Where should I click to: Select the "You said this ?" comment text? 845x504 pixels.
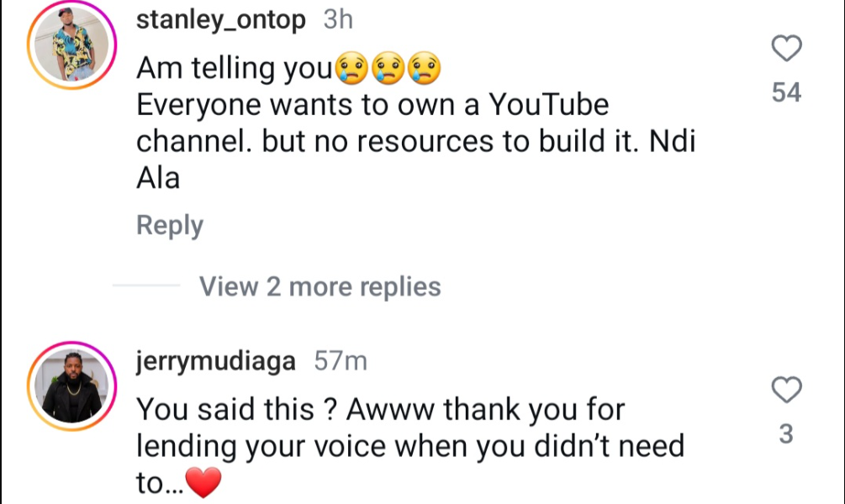click(x=235, y=409)
